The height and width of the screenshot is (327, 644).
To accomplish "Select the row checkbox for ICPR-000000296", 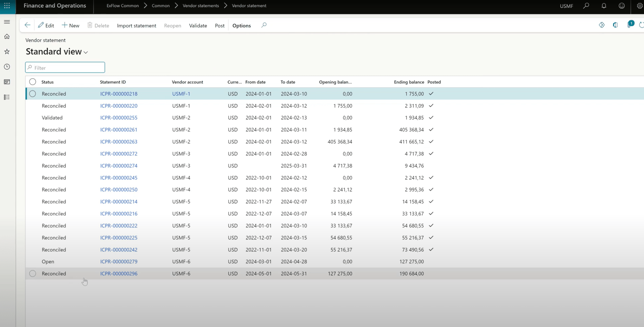I will 33,274.
